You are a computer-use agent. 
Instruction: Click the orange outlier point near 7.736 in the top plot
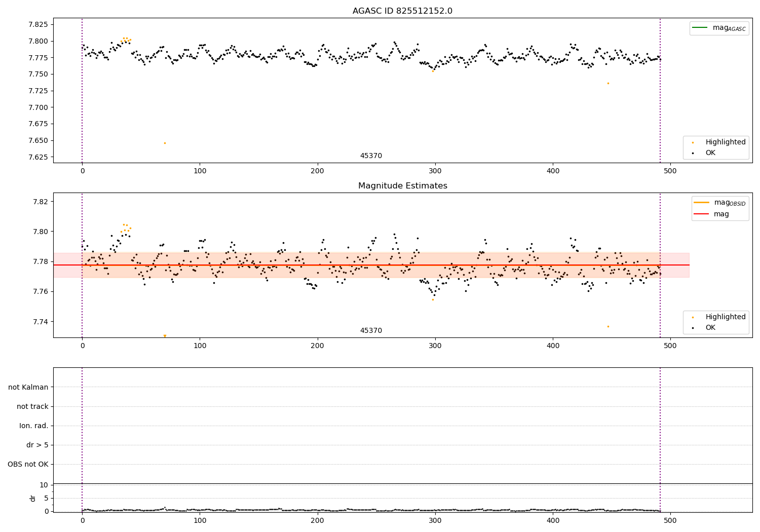click(x=608, y=83)
